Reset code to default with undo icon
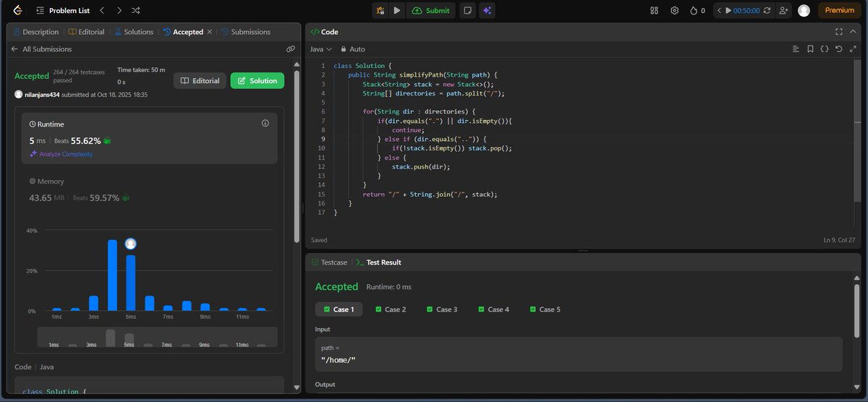Viewport: 868px width, 402px height. click(838, 49)
